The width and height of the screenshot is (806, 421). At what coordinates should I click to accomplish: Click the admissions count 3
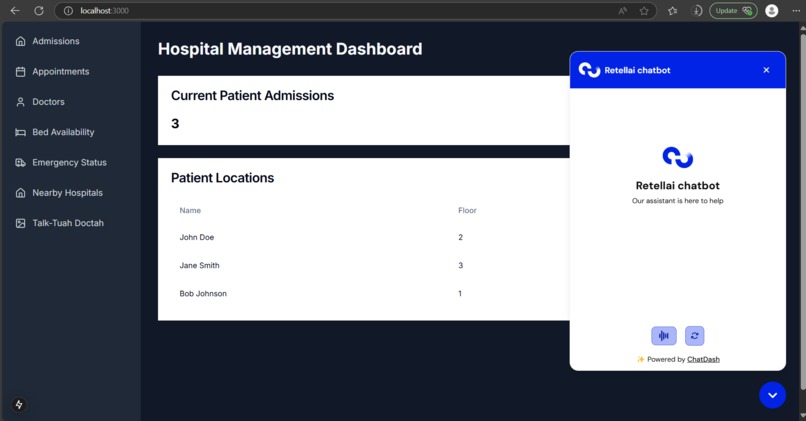[175, 123]
